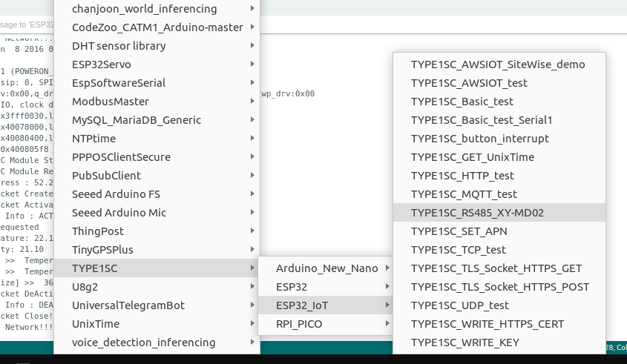This screenshot has height=364, width=627.
Task: Open TYPE1SC_HTTP_test example
Action: coord(499,176)
